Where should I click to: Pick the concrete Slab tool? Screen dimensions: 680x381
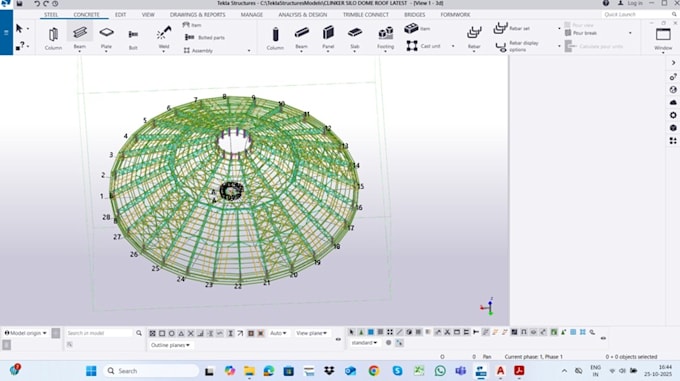pyautogui.click(x=355, y=37)
